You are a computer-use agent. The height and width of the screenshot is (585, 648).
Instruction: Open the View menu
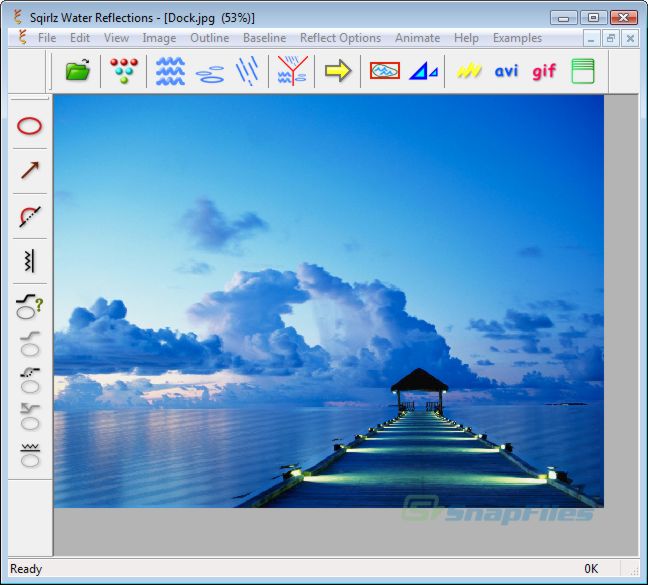point(117,38)
